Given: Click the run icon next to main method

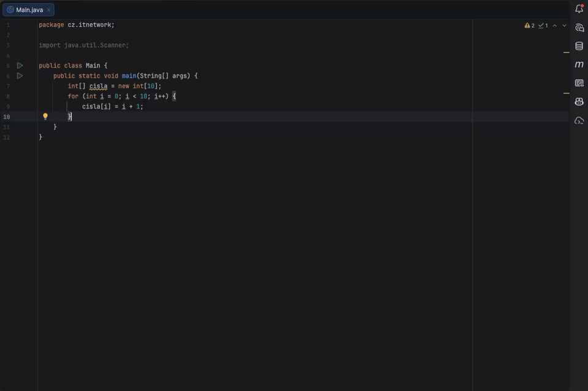Looking at the screenshot, I should 19,75.
